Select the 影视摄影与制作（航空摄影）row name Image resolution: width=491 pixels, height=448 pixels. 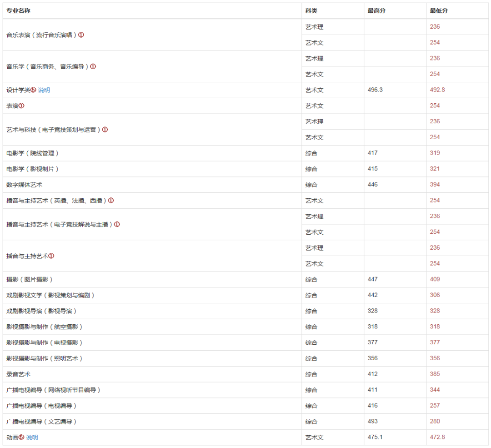tap(45, 327)
